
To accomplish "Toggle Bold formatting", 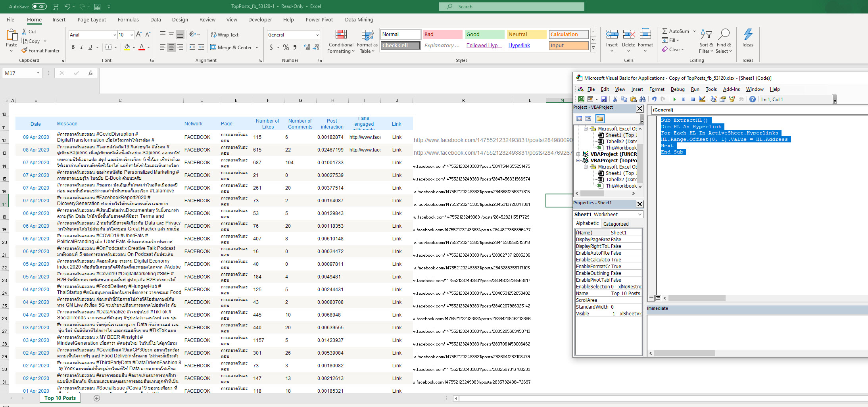I will (73, 47).
